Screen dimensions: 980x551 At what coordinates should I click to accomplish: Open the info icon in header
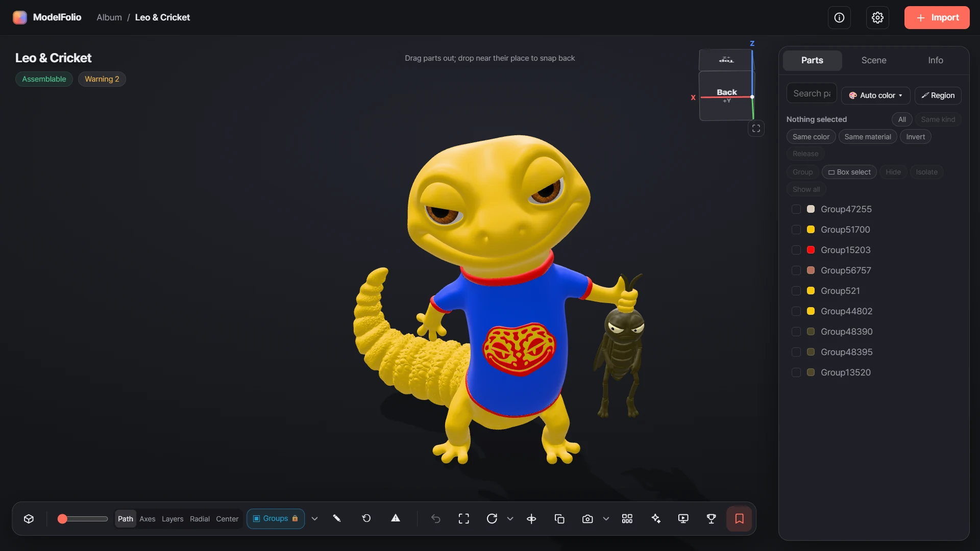pyautogui.click(x=839, y=18)
